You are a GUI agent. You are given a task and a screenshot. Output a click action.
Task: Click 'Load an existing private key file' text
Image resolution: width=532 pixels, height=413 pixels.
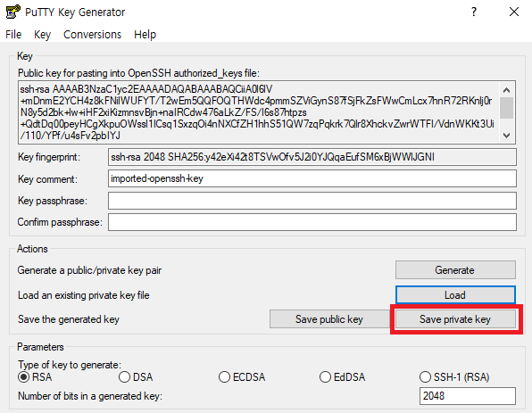pyautogui.click(x=84, y=295)
